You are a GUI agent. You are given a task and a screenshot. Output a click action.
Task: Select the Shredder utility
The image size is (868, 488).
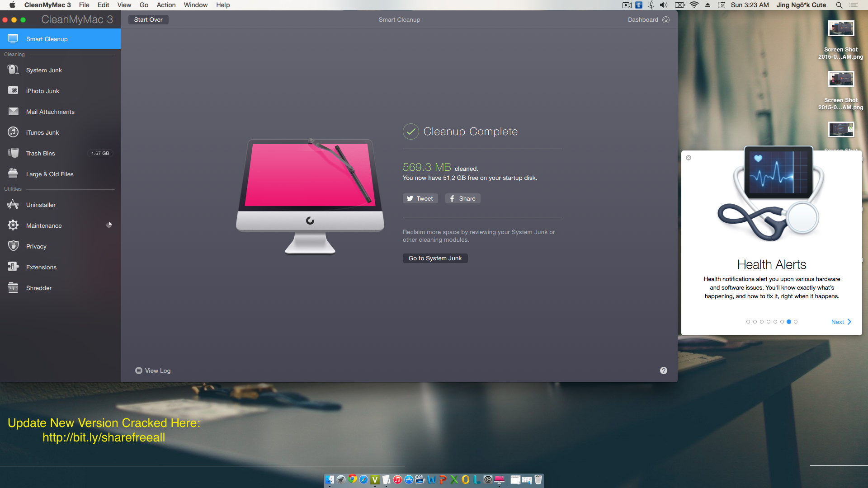pyautogui.click(x=39, y=288)
